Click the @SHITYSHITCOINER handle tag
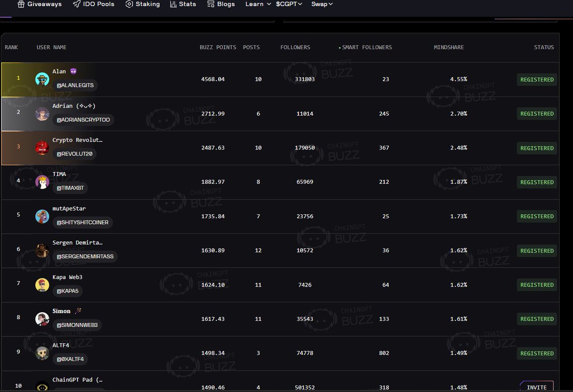This screenshot has height=392, width=573. tap(83, 222)
